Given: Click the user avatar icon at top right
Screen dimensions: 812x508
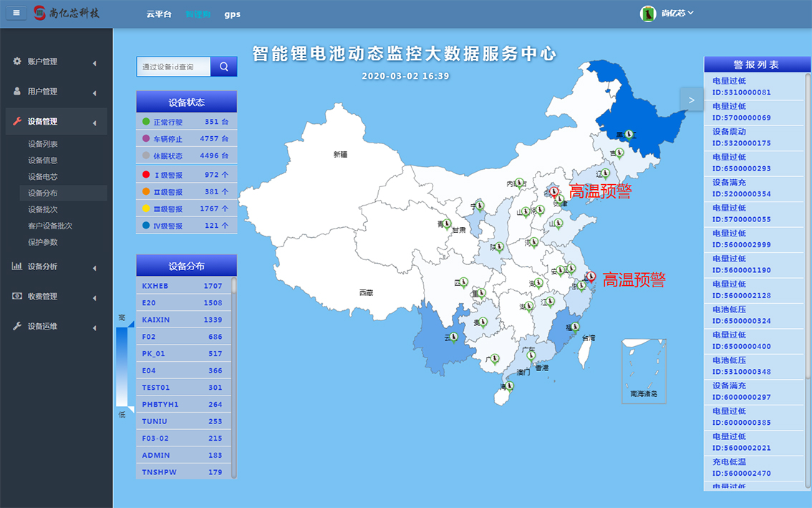Looking at the screenshot, I should (x=648, y=14).
